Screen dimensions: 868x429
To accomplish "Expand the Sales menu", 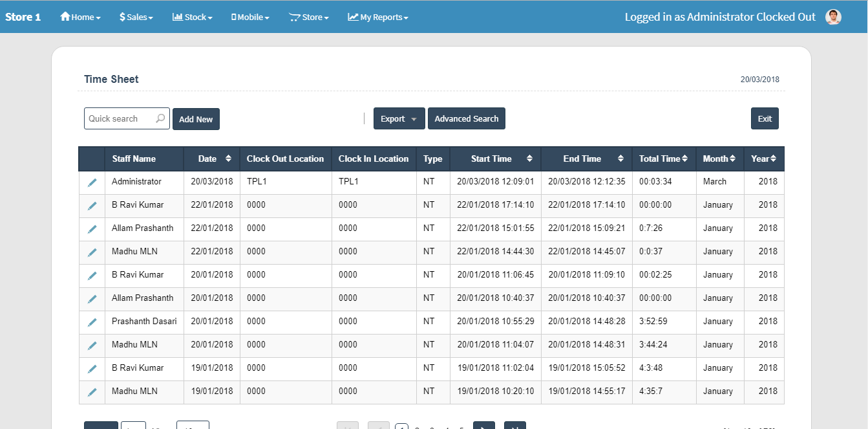I will [x=136, y=17].
